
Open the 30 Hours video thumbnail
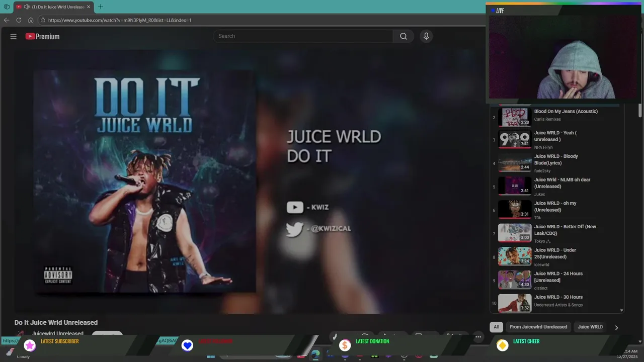click(515, 303)
